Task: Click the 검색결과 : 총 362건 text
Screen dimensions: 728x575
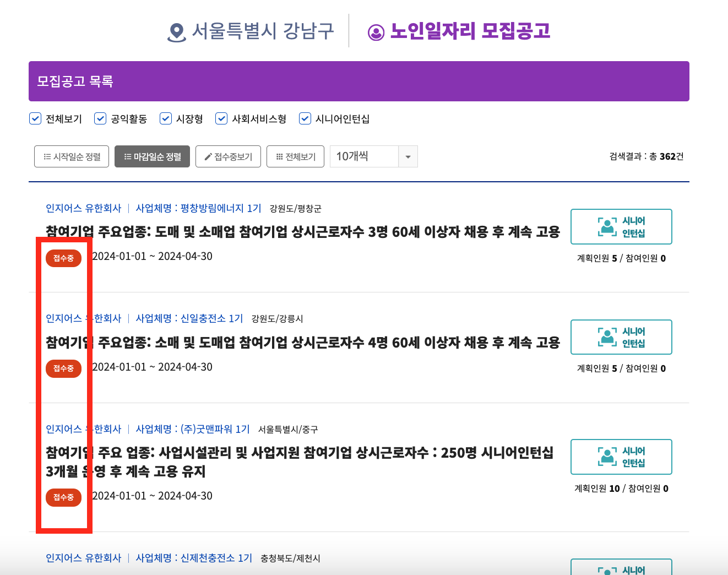Action: coord(646,156)
